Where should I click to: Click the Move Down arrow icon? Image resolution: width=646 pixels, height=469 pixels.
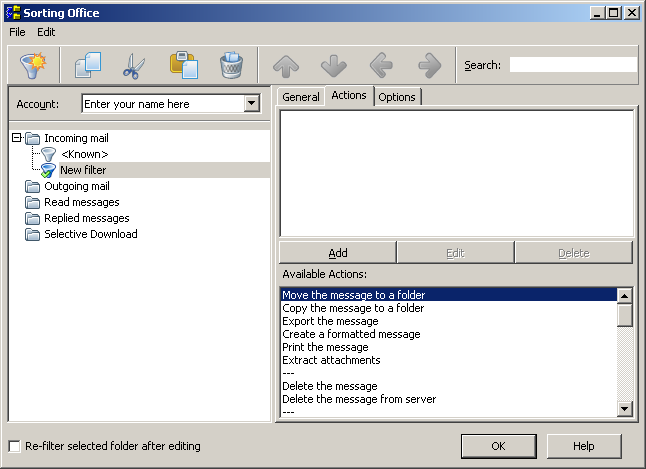(333, 66)
